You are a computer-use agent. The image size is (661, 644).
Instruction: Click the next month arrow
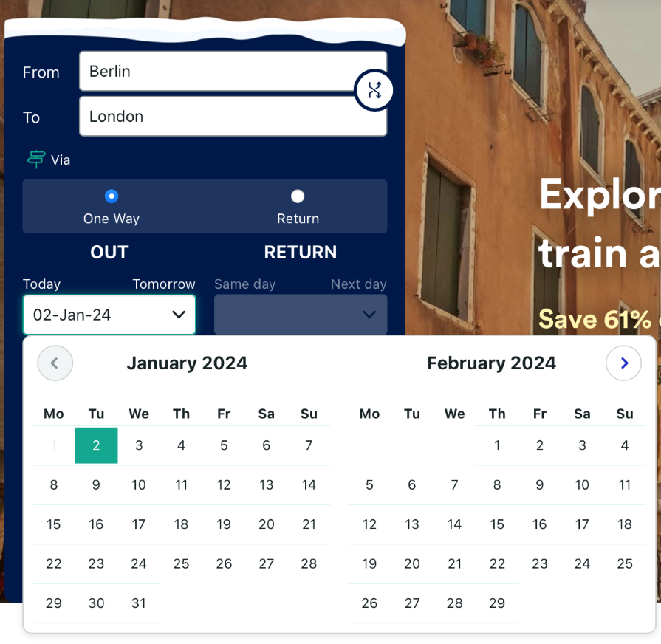[x=624, y=363]
